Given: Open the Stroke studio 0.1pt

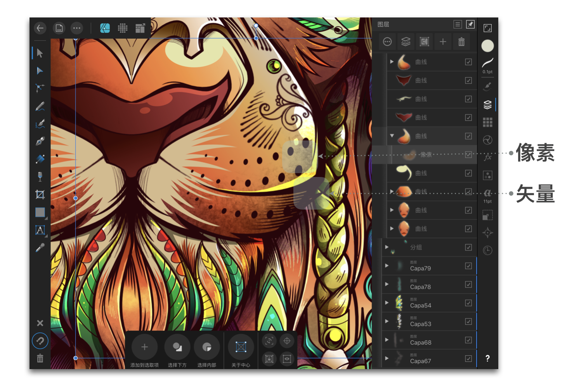Looking at the screenshot, I should pos(487,66).
